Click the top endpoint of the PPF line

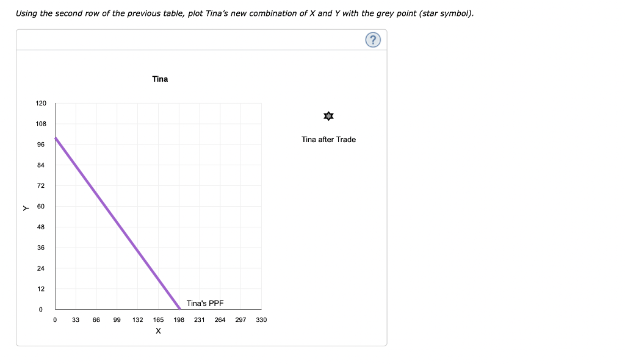(x=56, y=139)
